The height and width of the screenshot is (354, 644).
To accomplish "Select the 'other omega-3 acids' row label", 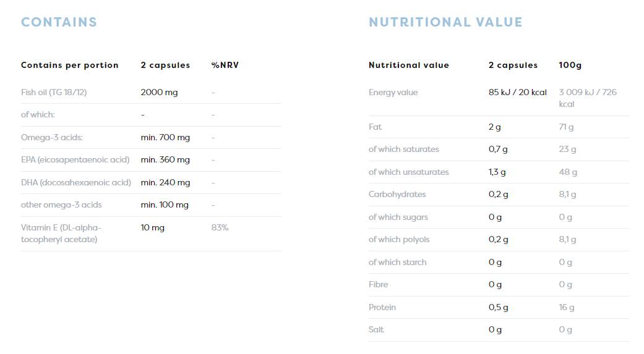I will click(61, 204).
